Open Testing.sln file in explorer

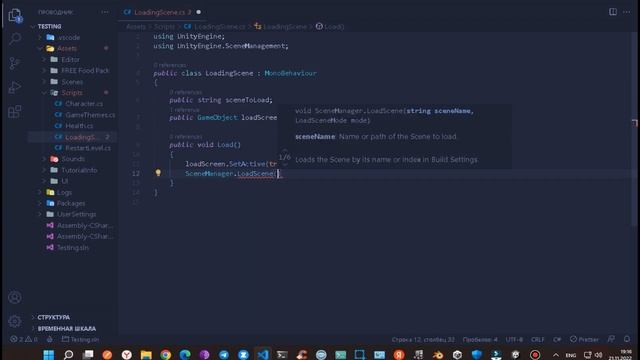(73, 247)
